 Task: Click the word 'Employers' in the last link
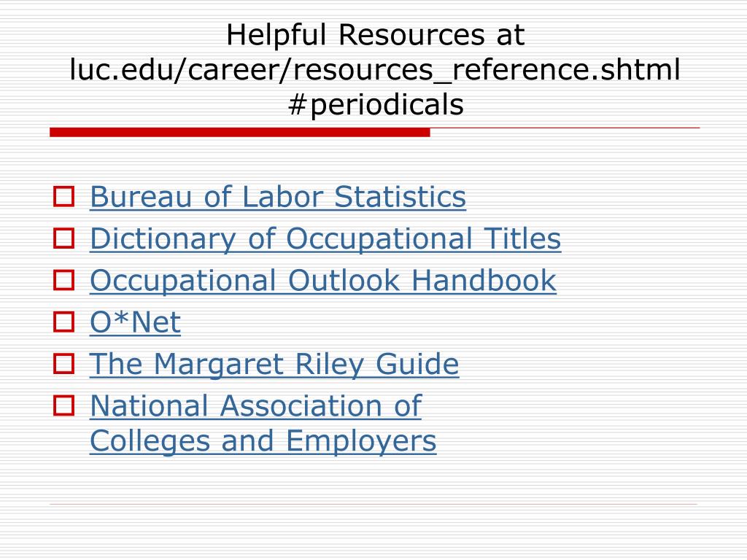[361, 441]
